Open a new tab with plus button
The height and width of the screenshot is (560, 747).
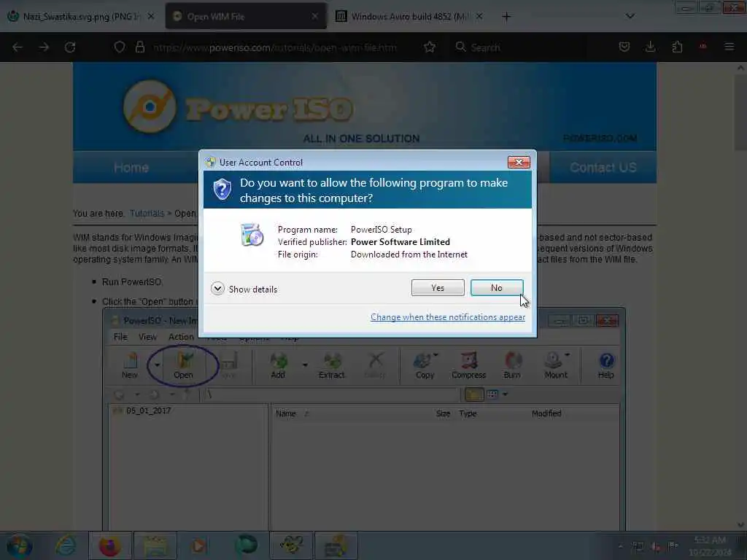(506, 17)
